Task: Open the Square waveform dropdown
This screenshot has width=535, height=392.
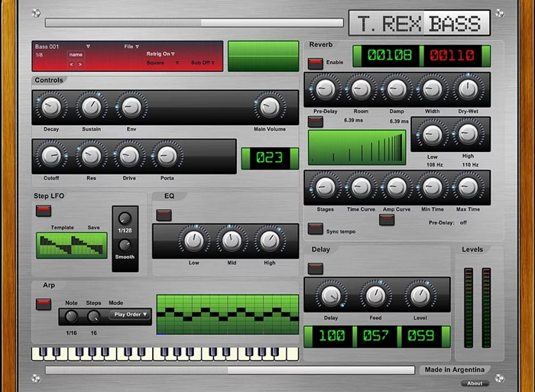Action: click(x=163, y=63)
